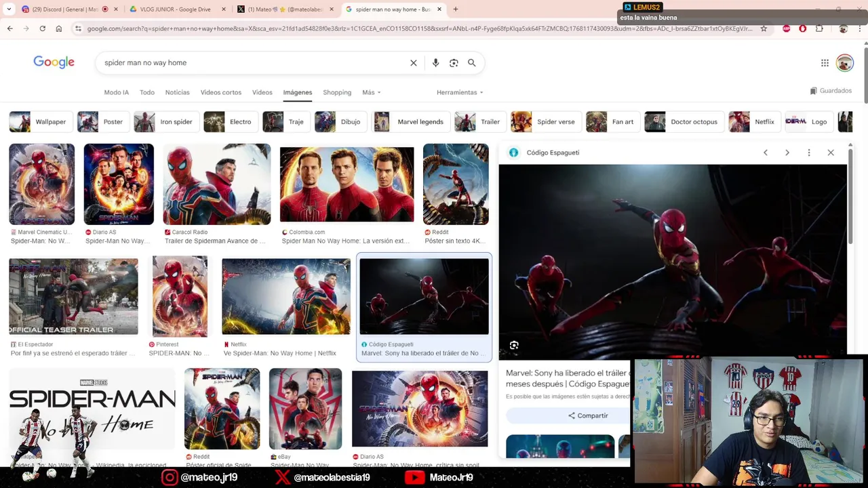
Task: Switch to the Todo tab
Action: click(147, 92)
